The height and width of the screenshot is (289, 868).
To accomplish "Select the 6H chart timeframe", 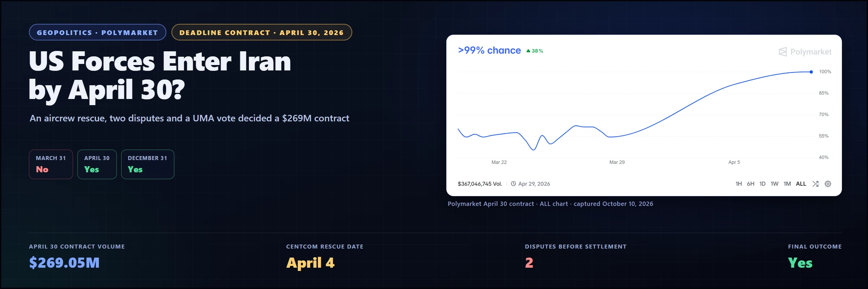I will [x=750, y=184].
